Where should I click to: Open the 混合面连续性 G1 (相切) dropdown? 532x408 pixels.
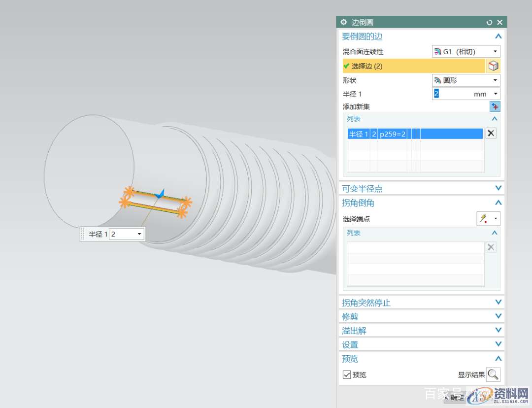click(465, 51)
